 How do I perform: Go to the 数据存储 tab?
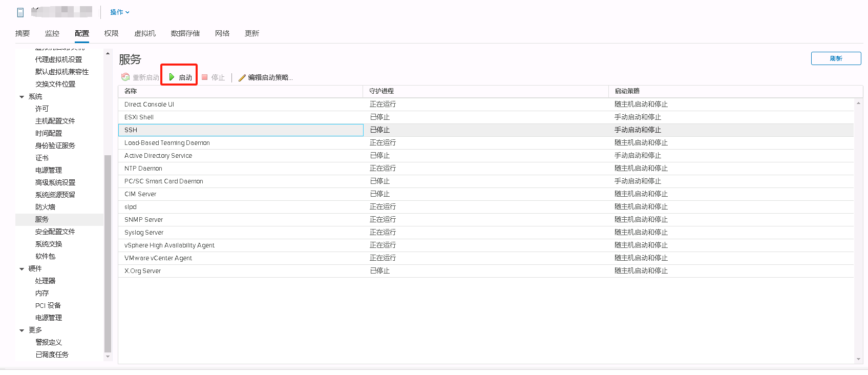[x=185, y=33]
